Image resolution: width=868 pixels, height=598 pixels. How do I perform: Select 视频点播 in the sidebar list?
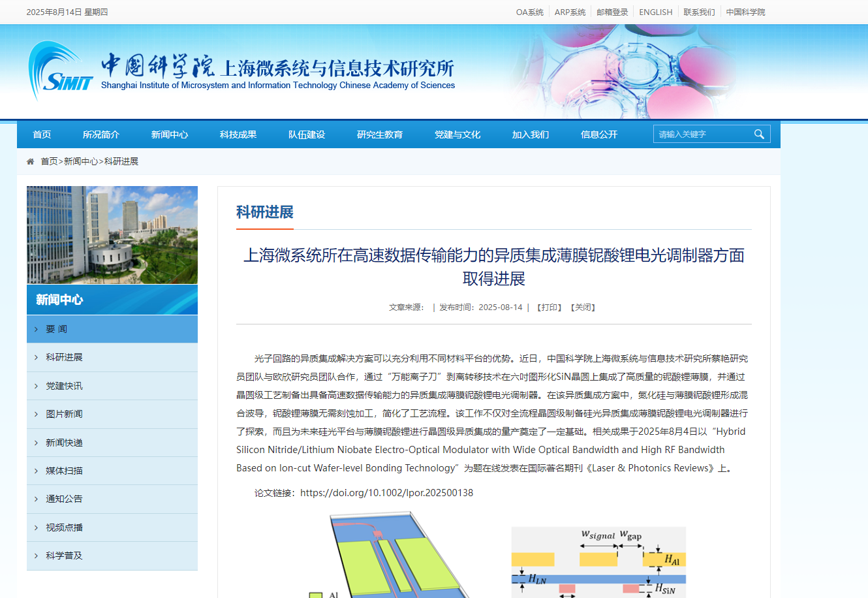(x=112, y=527)
